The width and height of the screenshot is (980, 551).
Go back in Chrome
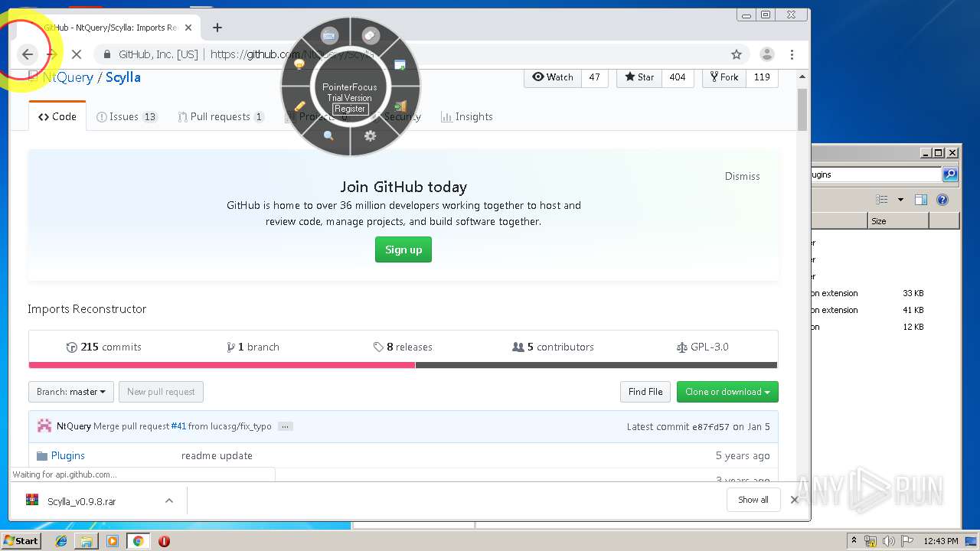(x=28, y=54)
